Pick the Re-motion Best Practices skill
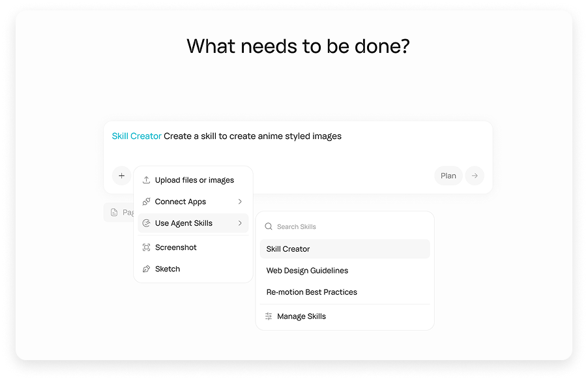Viewport: 588px width, 381px height. pyautogui.click(x=312, y=292)
